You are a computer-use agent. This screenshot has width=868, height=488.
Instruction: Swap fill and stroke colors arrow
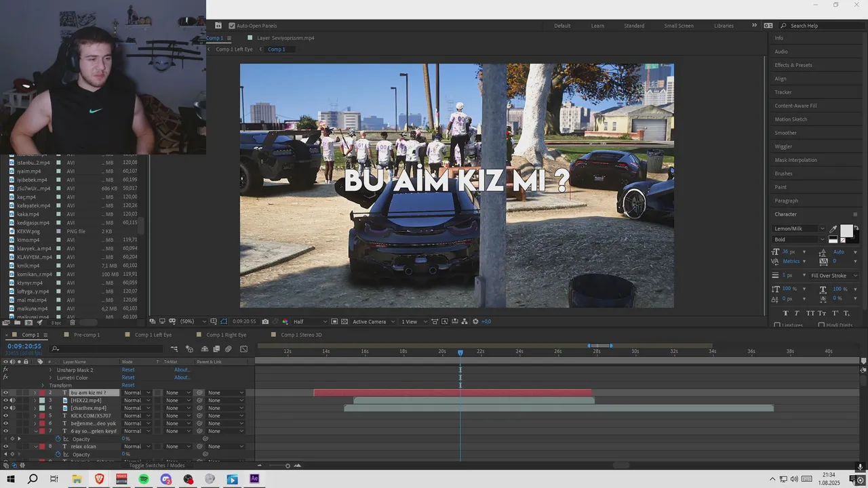pos(856,228)
